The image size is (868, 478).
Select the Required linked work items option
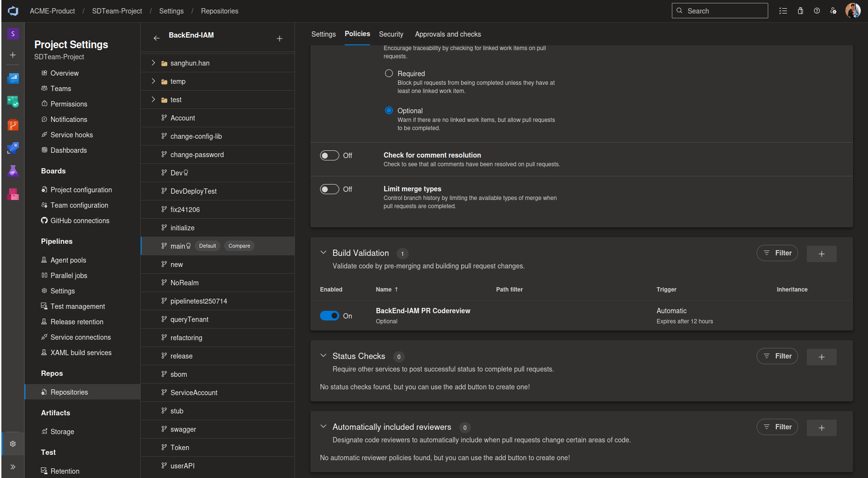389,74
